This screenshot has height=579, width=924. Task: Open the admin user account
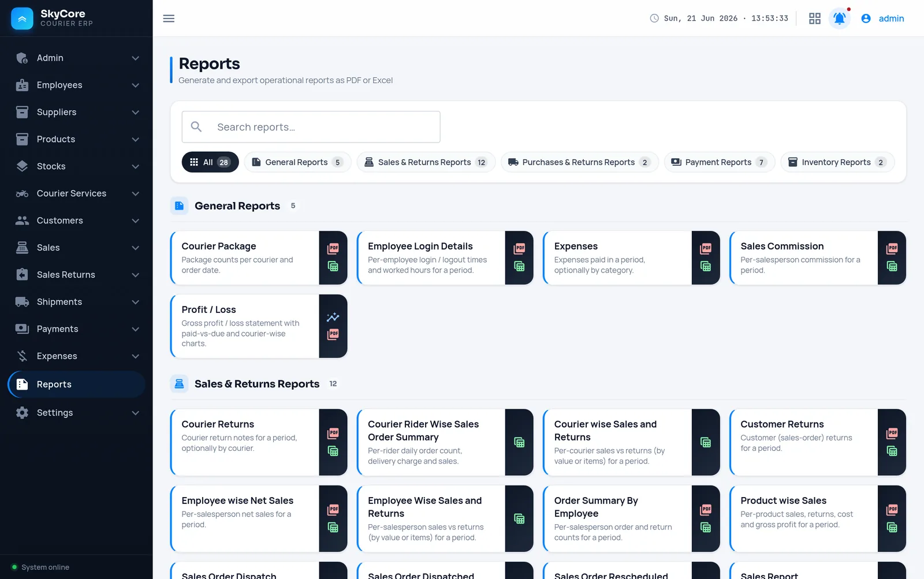click(x=882, y=18)
